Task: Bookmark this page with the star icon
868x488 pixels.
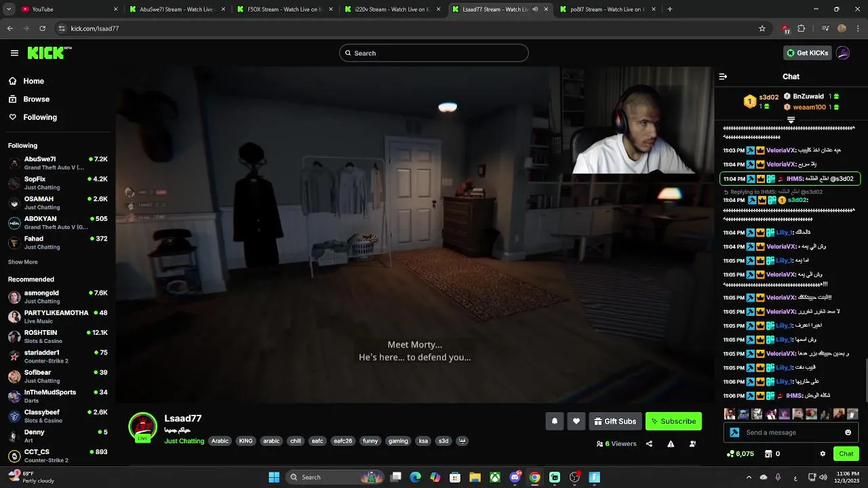Action: (762, 28)
